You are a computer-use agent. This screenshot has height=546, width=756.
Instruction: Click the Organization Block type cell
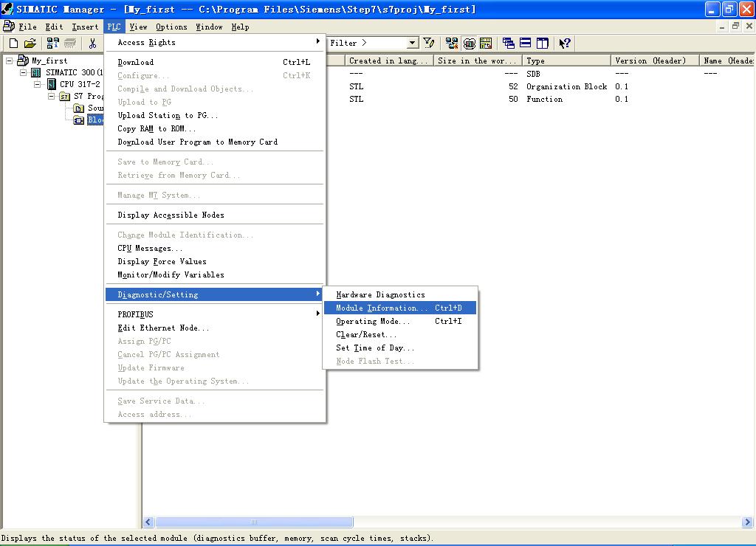[x=566, y=87]
